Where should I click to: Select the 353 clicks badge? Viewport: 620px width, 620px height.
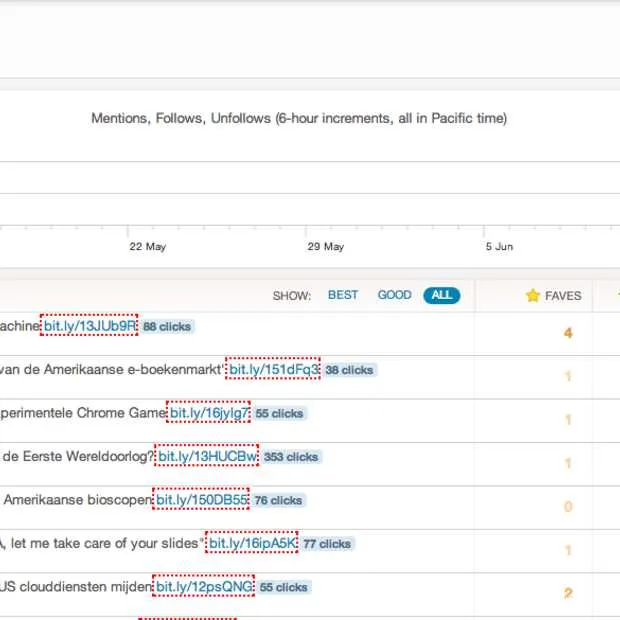click(291, 457)
